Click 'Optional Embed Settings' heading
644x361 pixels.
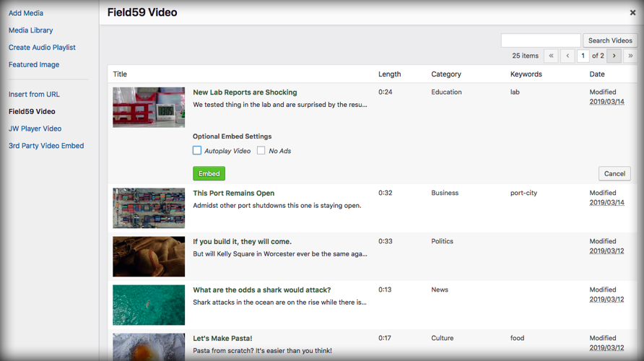coord(232,136)
